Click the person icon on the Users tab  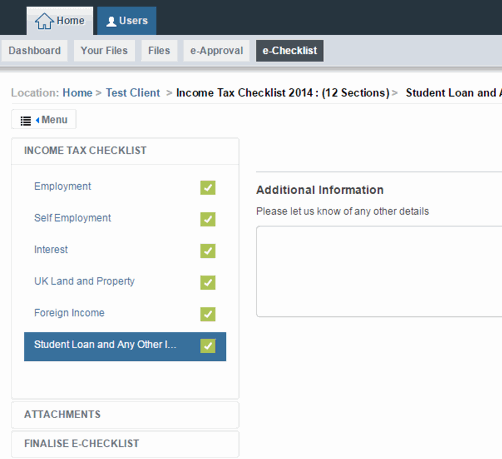pos(111,22)
